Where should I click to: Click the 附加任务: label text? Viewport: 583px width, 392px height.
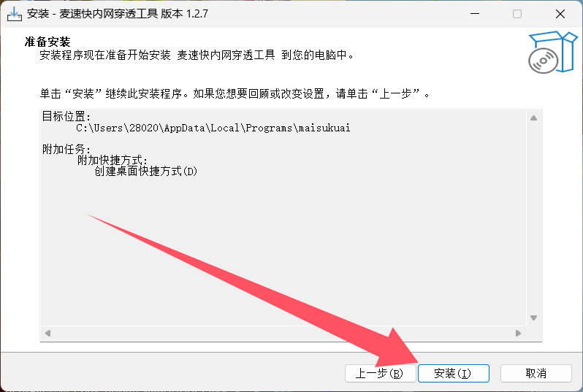pyautogui.click(x=66, y=149)
